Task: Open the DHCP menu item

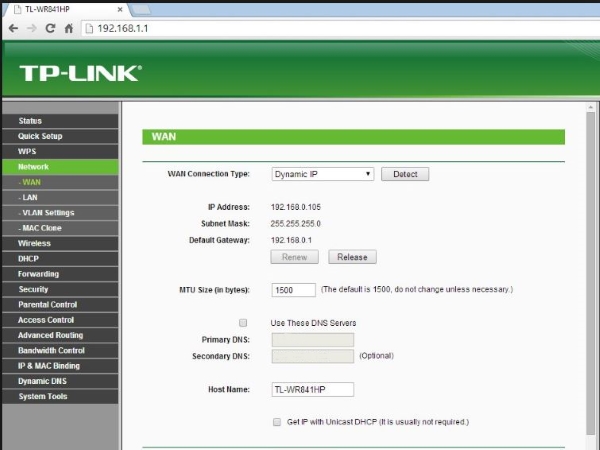Action: pyautogui.click(x=60, y=259)
